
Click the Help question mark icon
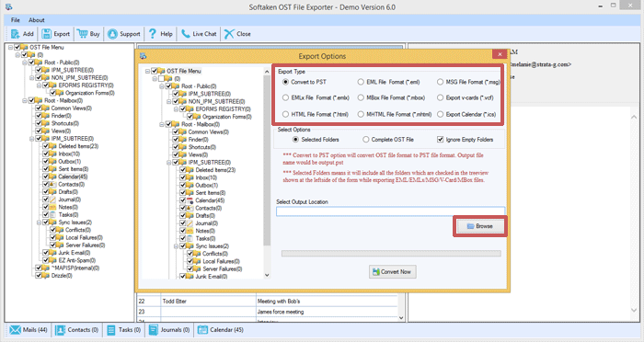point(153,34)
